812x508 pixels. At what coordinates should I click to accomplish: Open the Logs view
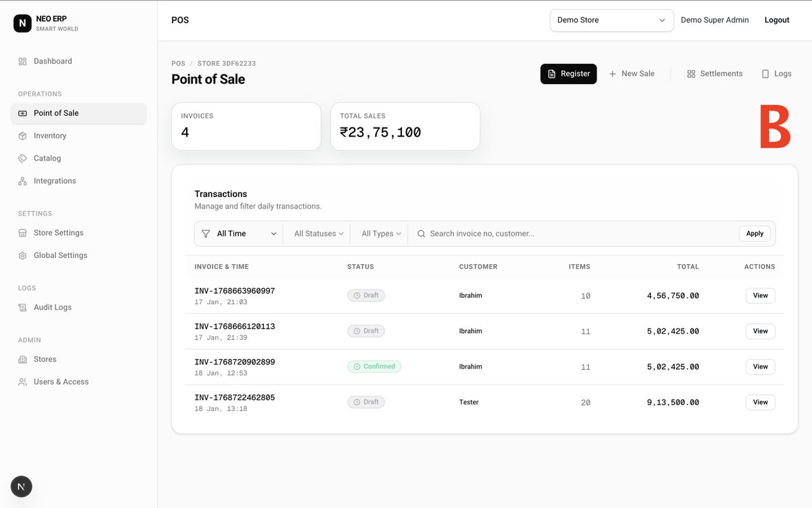[x=776, y=74]
